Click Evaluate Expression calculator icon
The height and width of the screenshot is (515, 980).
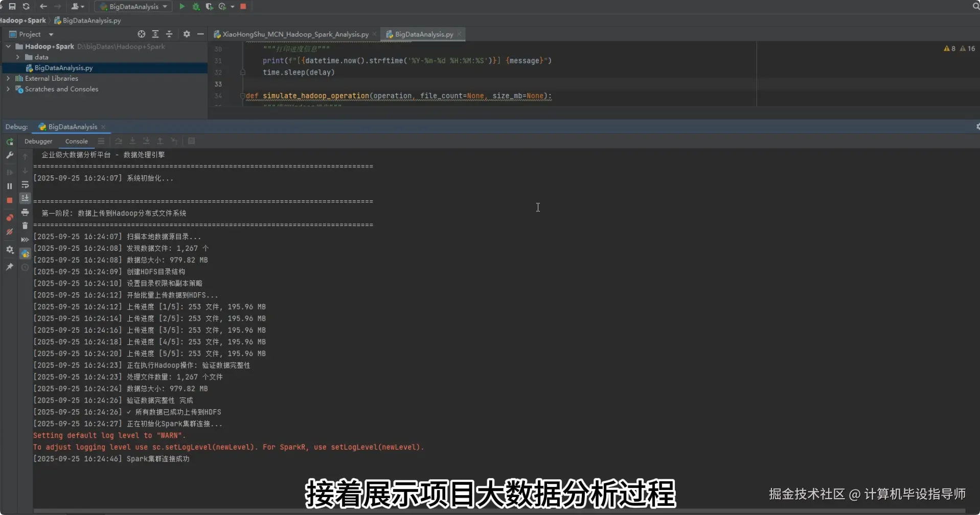coord(192,141)
